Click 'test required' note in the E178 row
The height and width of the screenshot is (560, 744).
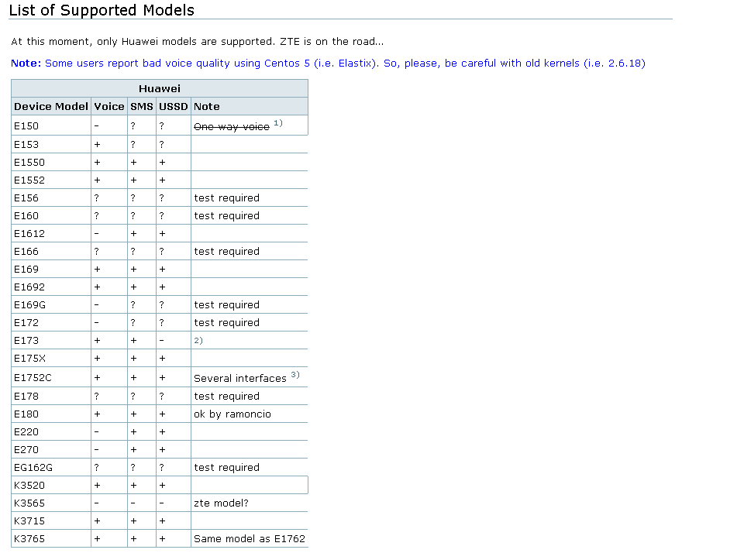click(227, 396)
